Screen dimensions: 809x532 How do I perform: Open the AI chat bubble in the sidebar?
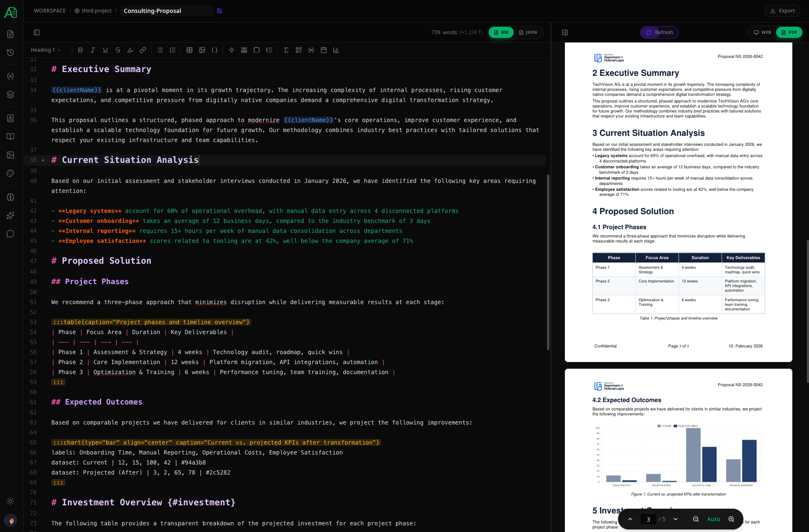10,234
